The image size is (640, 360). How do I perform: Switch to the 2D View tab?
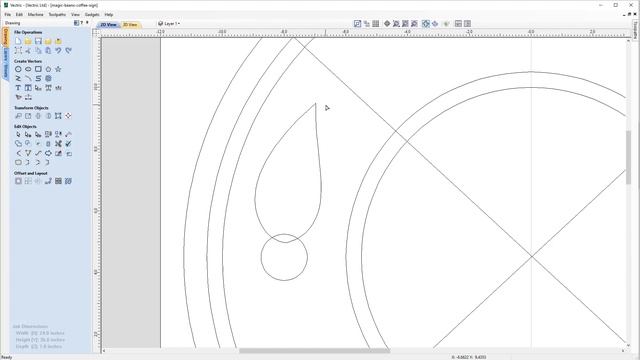pos(109,24)
